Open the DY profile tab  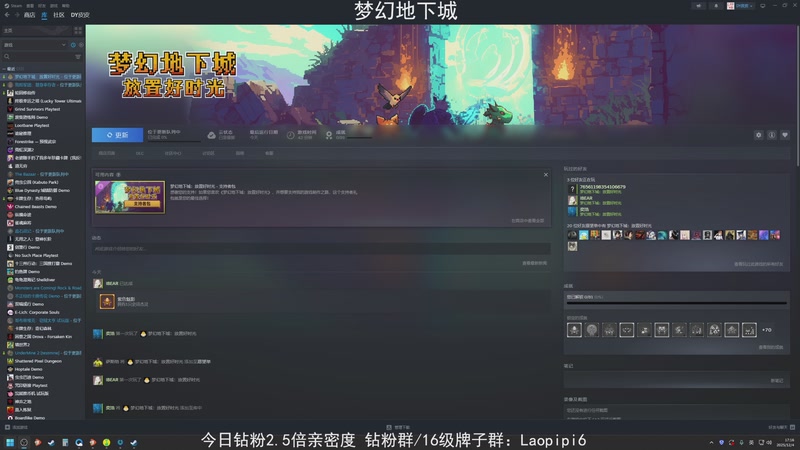80,15
